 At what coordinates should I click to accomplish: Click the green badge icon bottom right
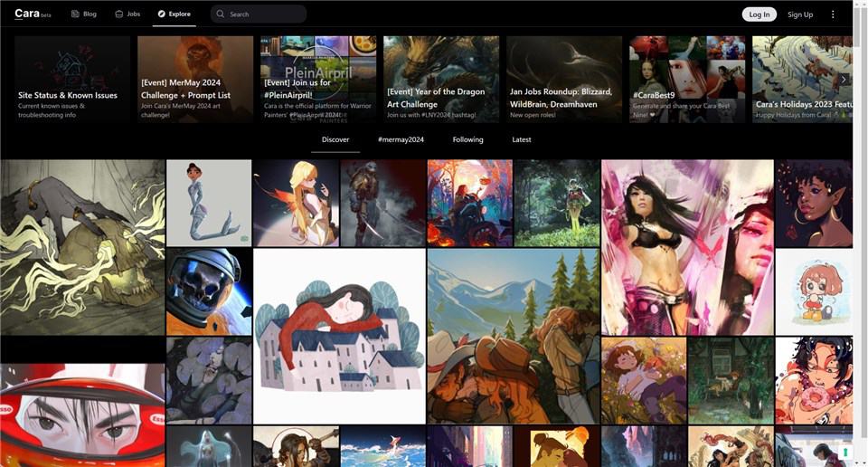coord(845,453)
